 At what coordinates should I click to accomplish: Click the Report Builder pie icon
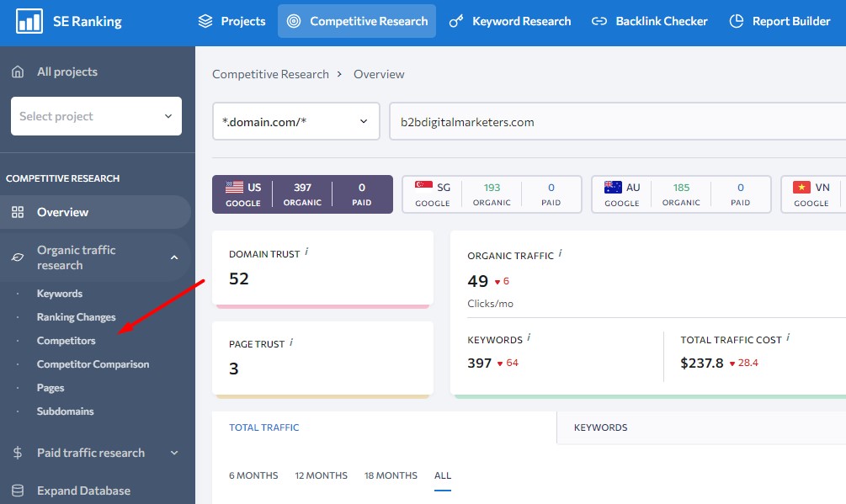737,21
